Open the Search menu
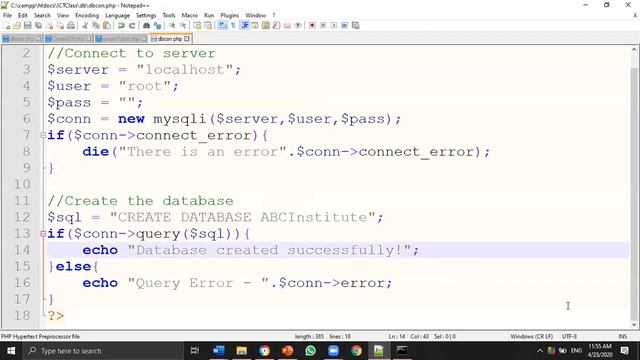 (42, 15)
